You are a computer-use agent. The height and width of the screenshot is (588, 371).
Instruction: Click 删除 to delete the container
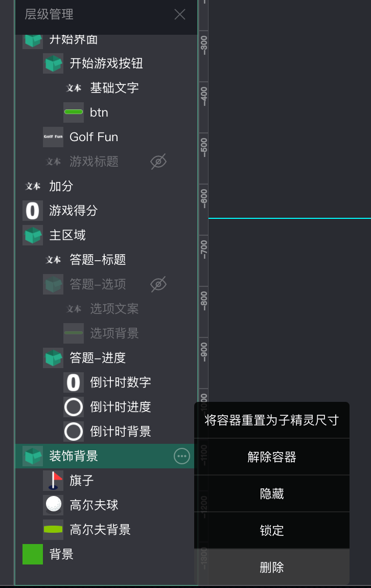pos(272,568)
